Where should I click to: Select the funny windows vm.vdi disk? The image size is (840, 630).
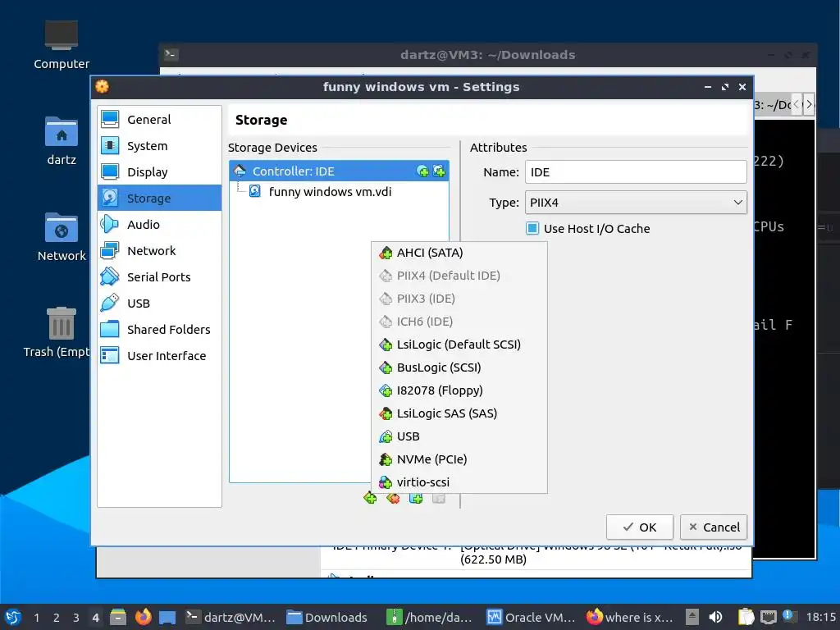[330, 192]
